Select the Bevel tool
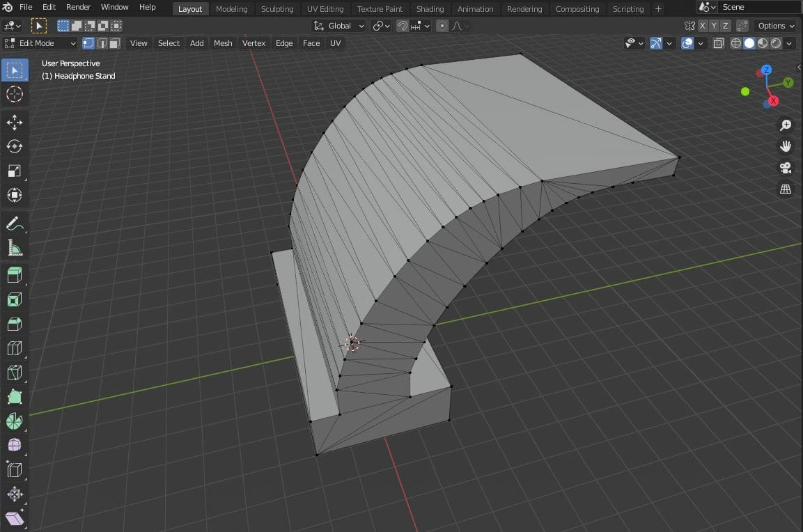 point(15,324)
